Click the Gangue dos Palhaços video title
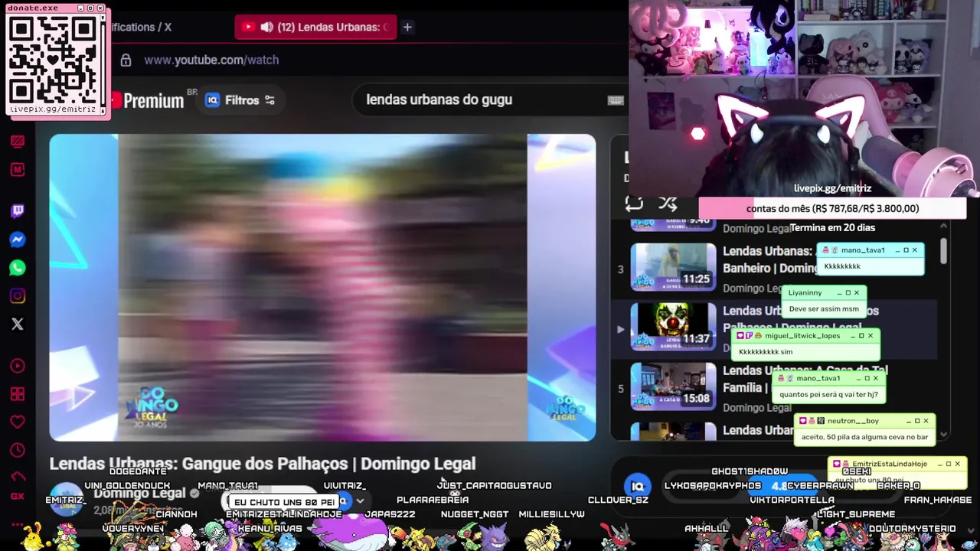The width and height of the screenshot is (980, 551). [263, 464]
